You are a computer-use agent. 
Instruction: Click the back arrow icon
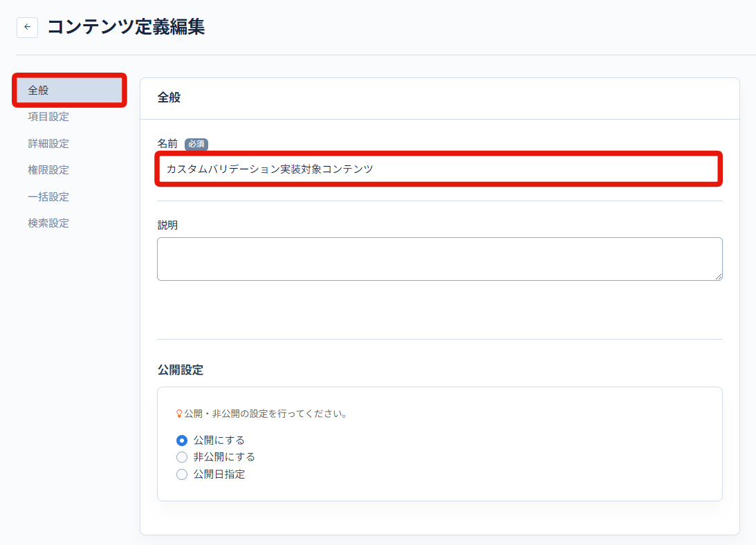pyautogui.click(x=27, y=27)
